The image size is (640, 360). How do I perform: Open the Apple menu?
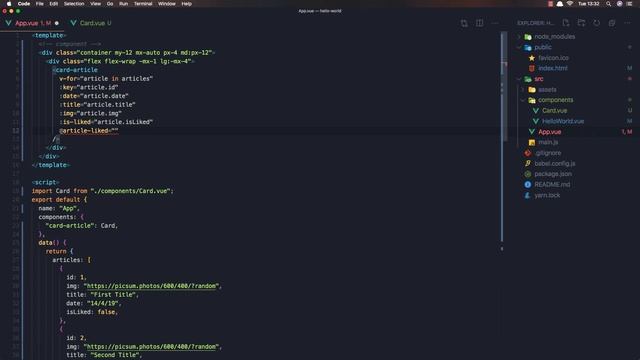tap(9, 4)
